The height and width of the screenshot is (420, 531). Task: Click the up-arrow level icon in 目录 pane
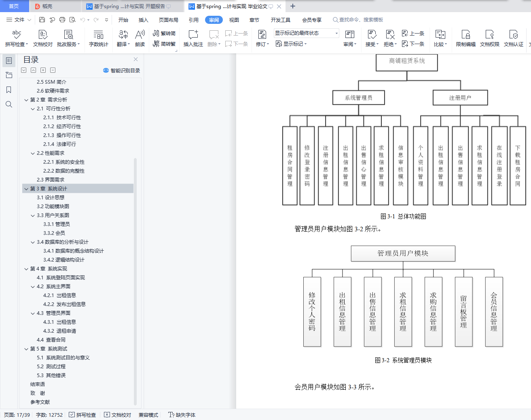(34, 70)
